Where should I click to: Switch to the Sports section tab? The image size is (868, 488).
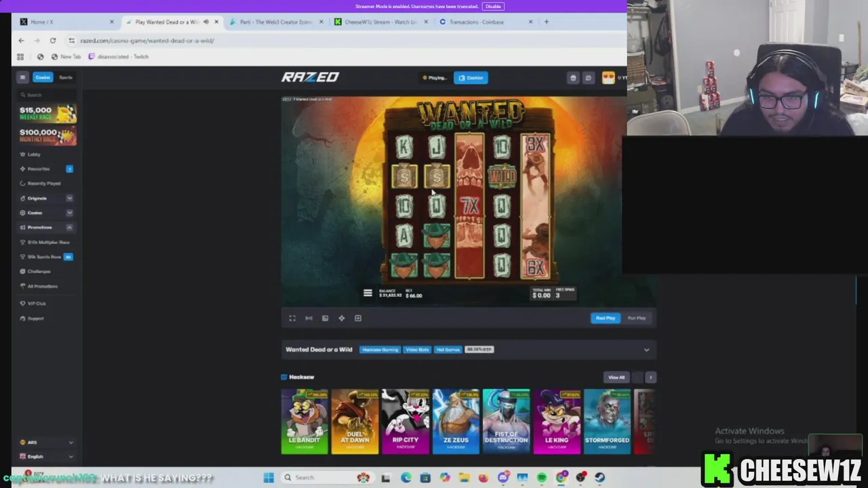point(65,77)
